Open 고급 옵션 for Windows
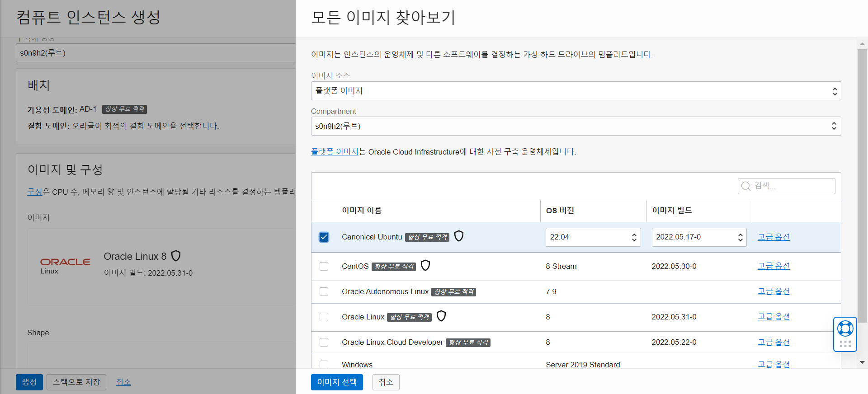Screen dimensions: 868x394 pos(774,364)
